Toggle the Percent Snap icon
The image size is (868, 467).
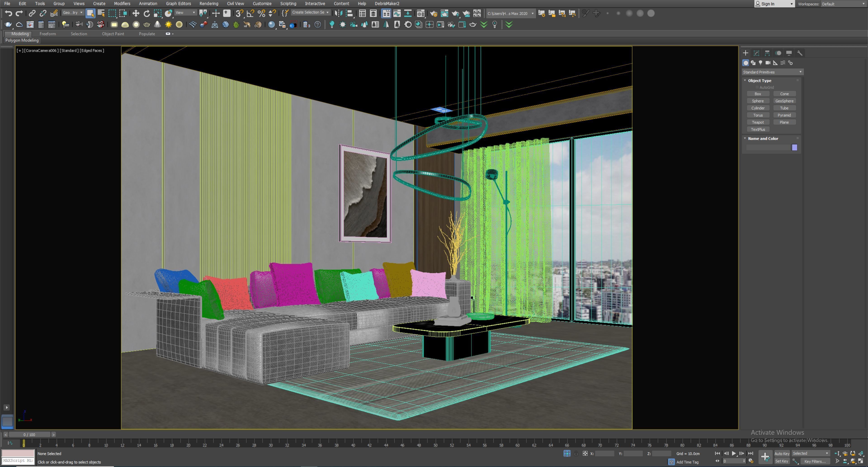(x=261, y=13)
